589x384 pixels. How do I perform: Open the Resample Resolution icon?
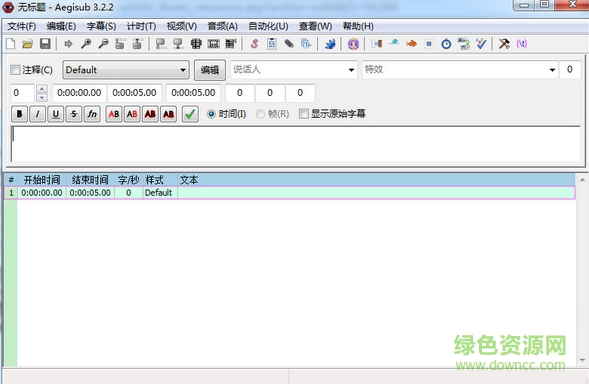[429, 44]
